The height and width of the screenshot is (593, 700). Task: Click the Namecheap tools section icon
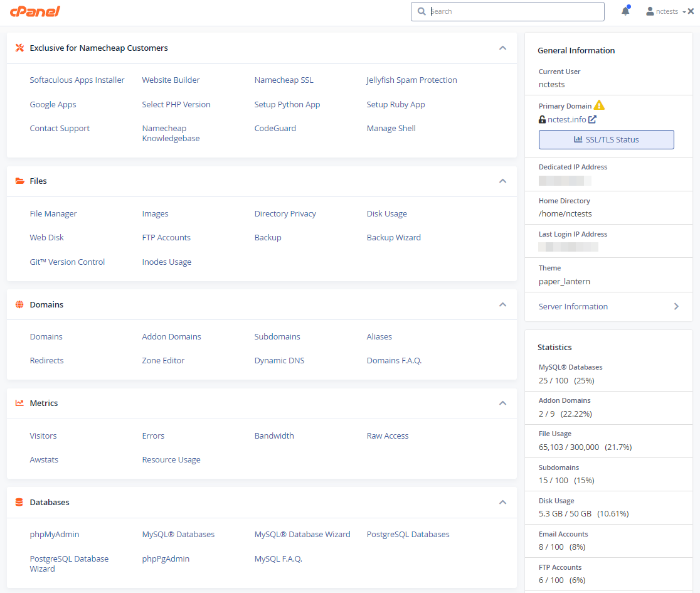click(x=19, y=48)
